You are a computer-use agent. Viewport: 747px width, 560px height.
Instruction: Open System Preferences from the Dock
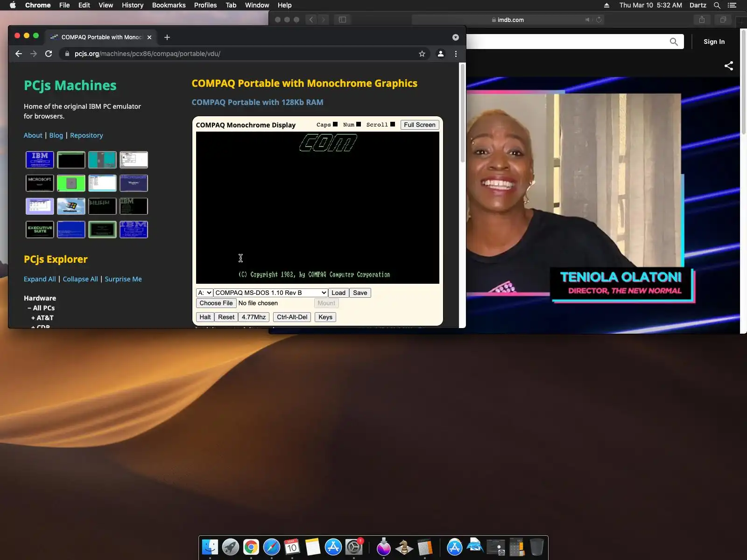[x=354, y=547]
